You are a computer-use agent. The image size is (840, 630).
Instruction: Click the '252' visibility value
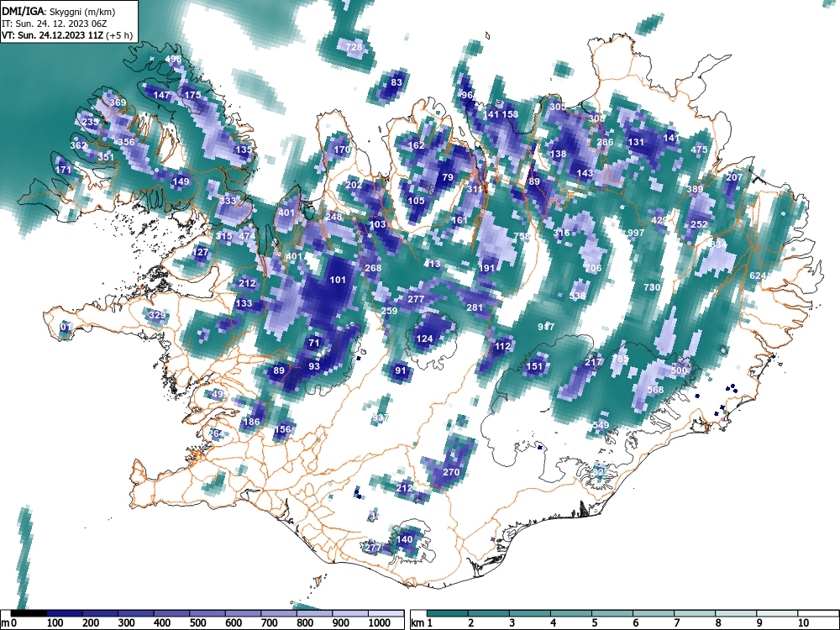[699, 224]
